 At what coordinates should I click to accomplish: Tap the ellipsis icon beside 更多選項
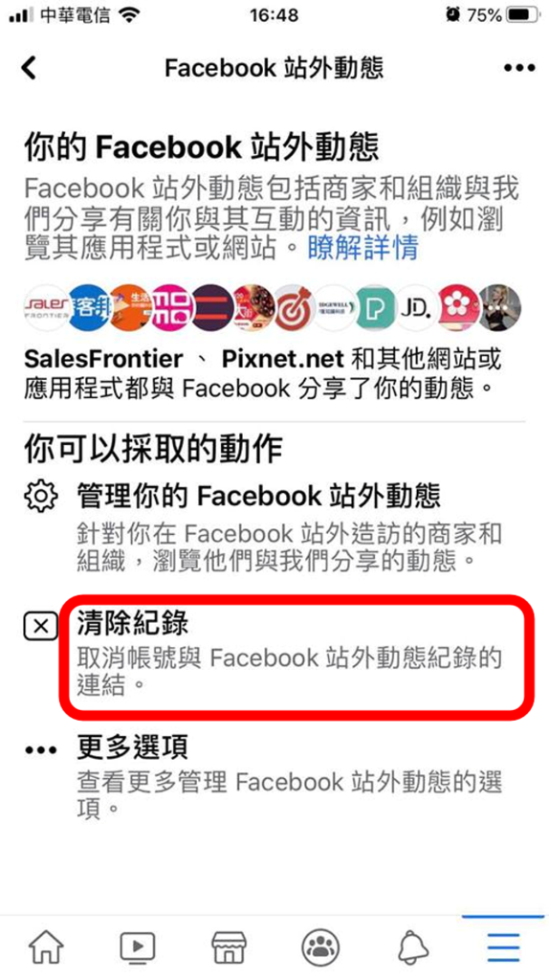[x=40, y=750]
